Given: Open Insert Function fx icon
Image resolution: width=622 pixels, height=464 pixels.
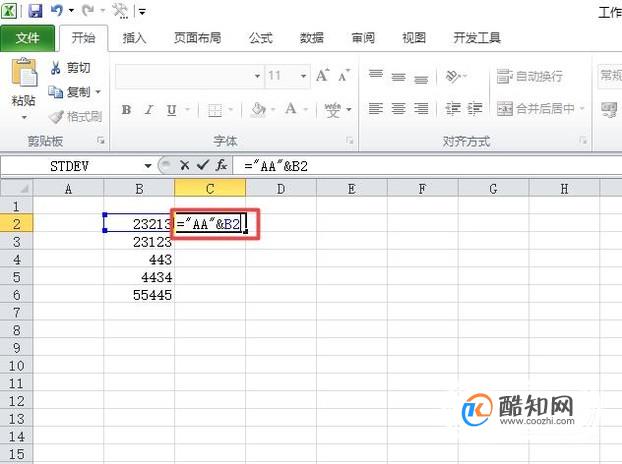Looking at the screenshot, I should click(221, 165).
